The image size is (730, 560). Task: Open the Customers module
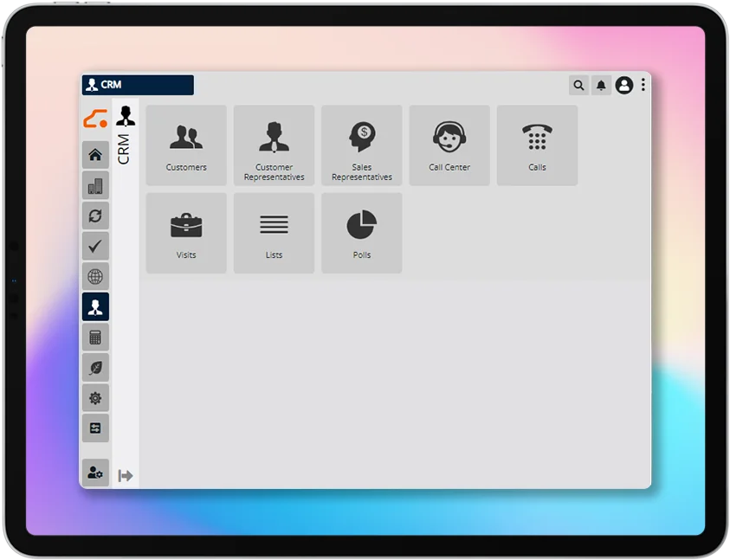[185, 145]
